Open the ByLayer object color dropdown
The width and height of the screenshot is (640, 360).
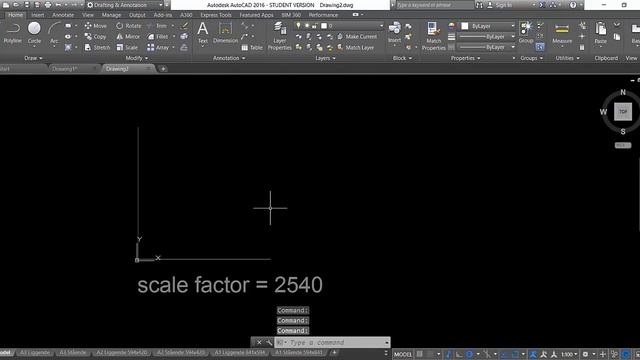488,26
